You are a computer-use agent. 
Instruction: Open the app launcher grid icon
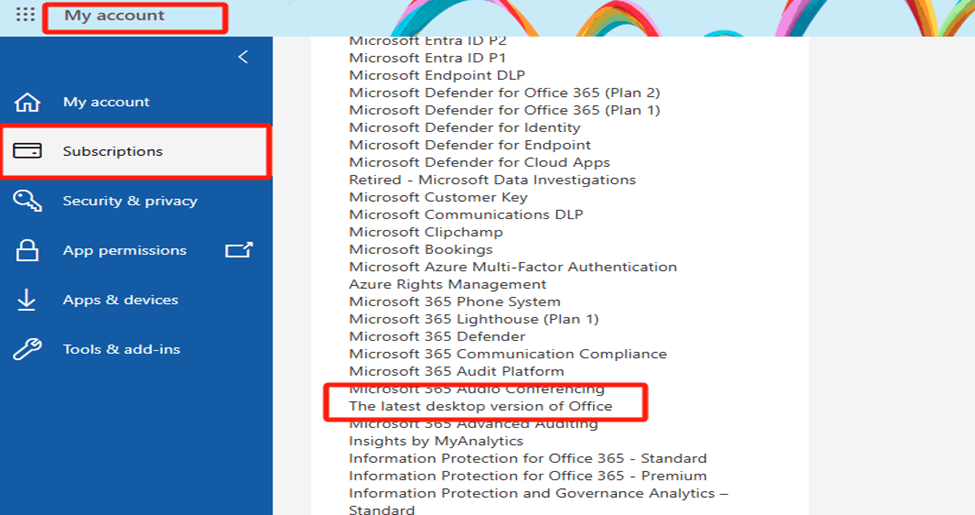(x=25, y=14)
